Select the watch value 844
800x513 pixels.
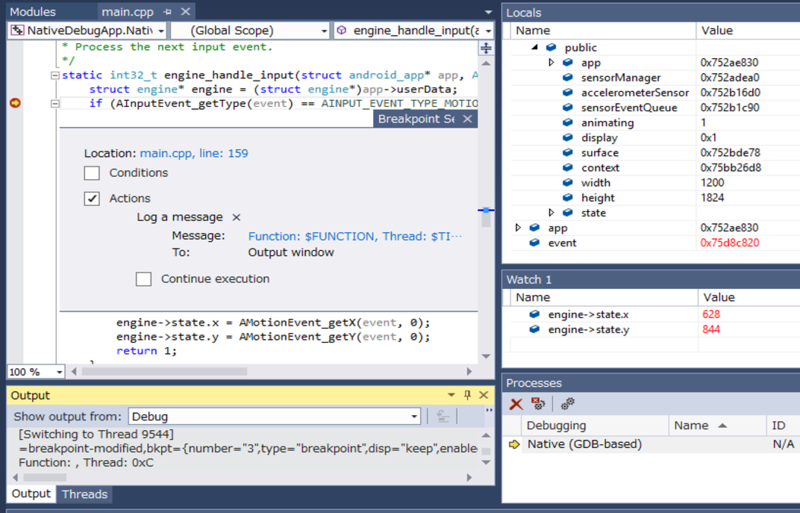(x=711, y=329)
